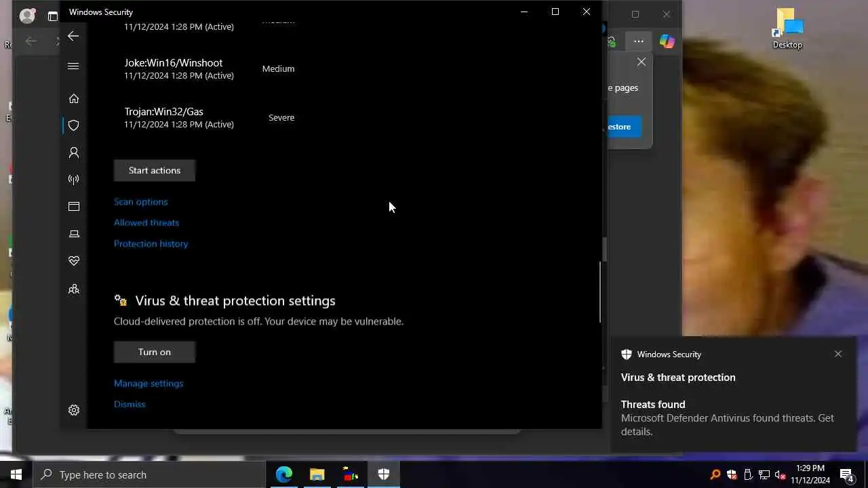Open the tab actions icon in browser
The image size is (868, 488).
[x=53, y=16]
